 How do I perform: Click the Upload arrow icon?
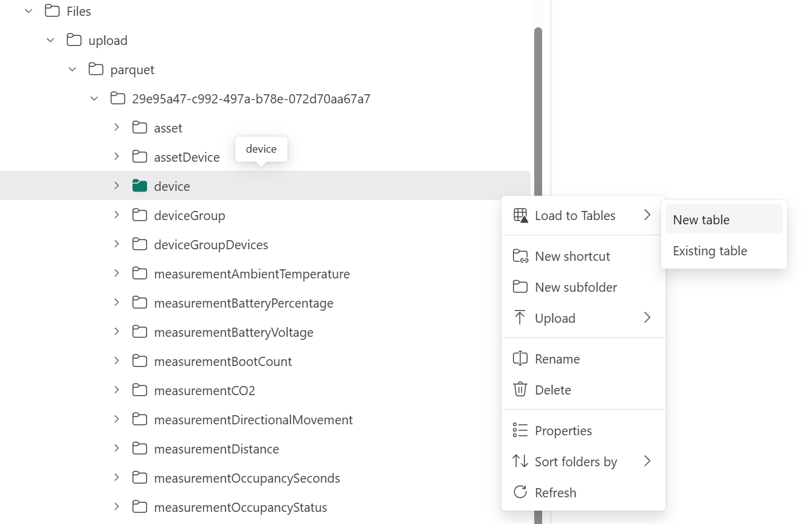[x=520, y=318]
